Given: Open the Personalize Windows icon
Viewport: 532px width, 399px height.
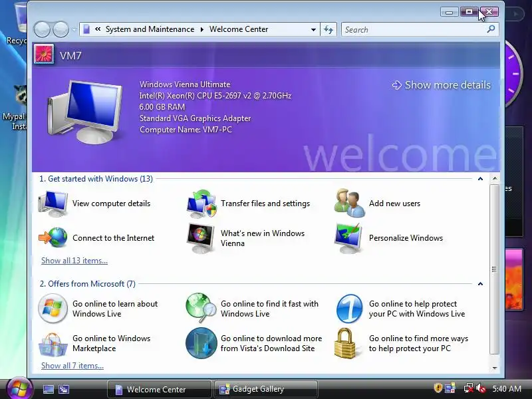Looking at the screenshot, I should pyautogui.click(x=348, y=238).
